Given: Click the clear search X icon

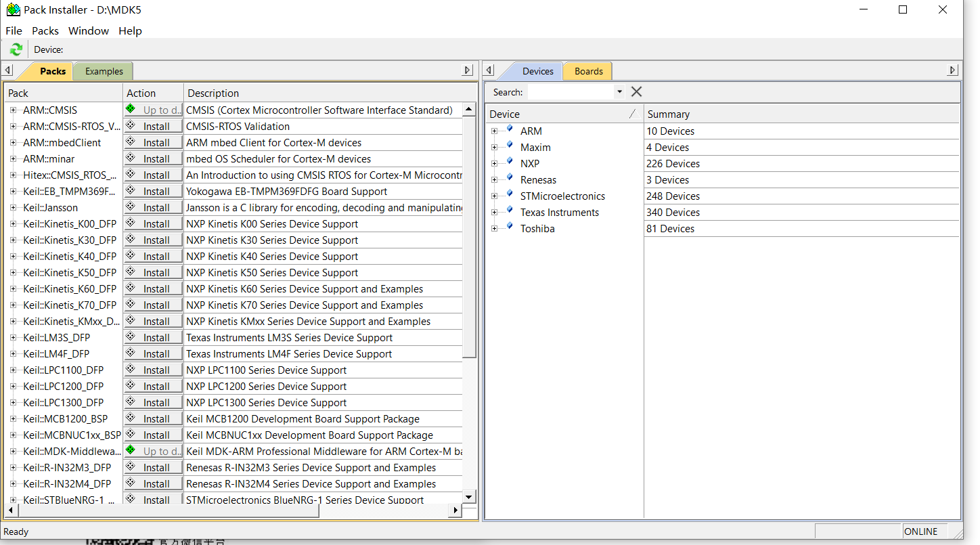Looking at the screenshot, I should pos(636,92).
